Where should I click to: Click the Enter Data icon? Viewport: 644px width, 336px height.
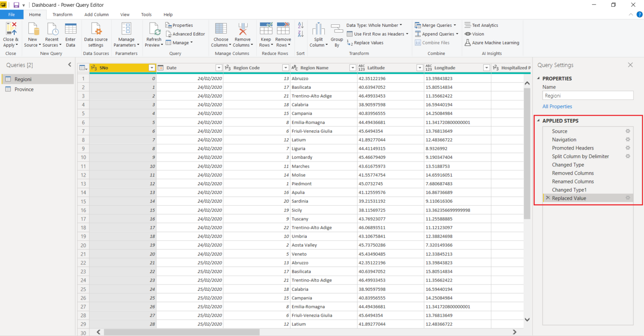70,29
